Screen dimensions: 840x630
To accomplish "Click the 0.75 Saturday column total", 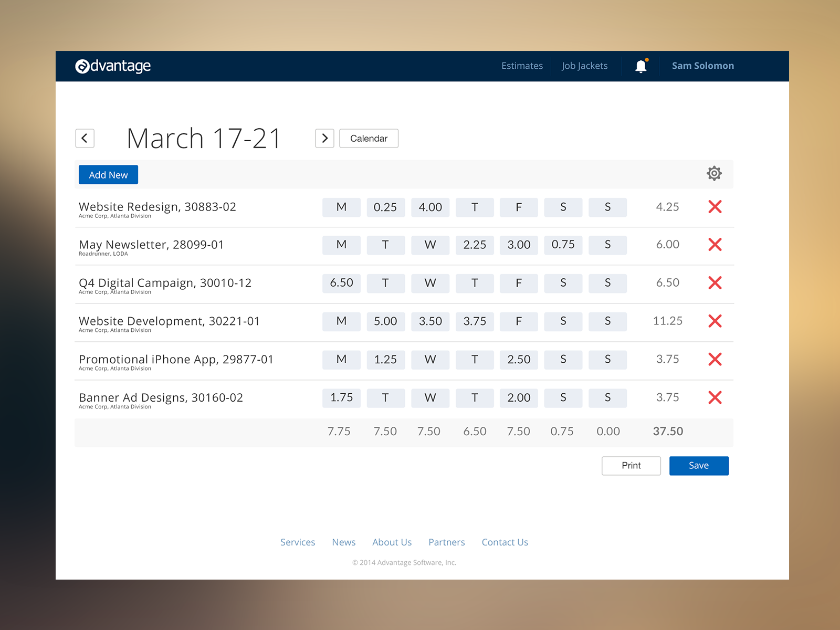I will tap(562, 432).
